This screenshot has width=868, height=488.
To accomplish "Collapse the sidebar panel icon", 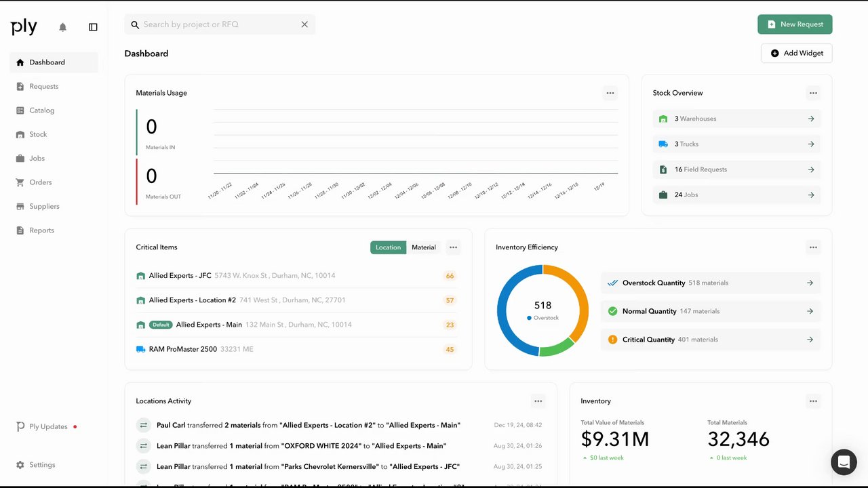I will [x=93, y=27].
